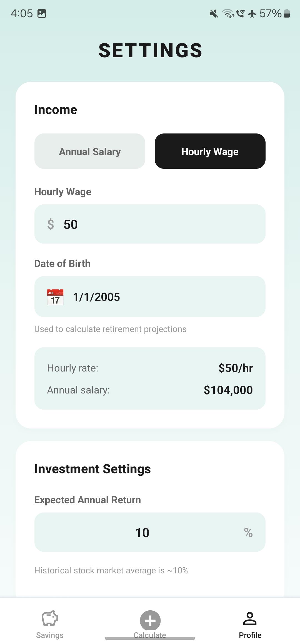The width and height of the screenshot is (300, 644).
Task: Tap the percent symbol in return field
Action: click(x=248, y=532)
